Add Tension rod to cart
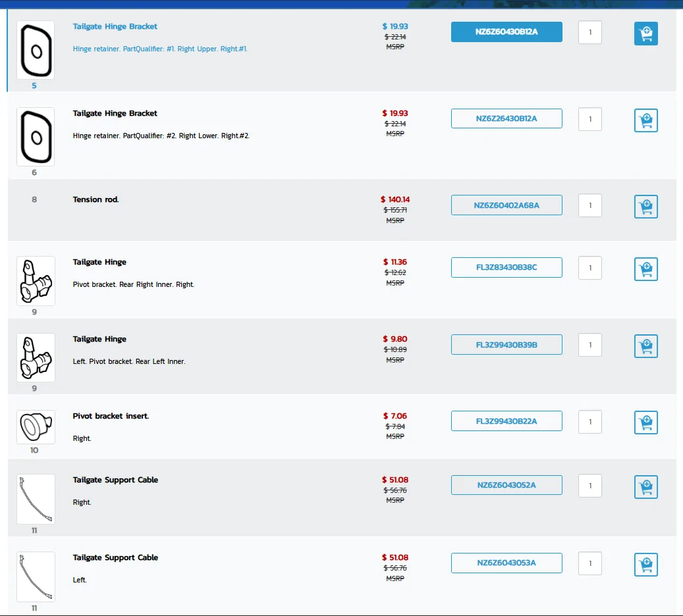Screen dimensions: 683x616 click(x=645, y=207)
